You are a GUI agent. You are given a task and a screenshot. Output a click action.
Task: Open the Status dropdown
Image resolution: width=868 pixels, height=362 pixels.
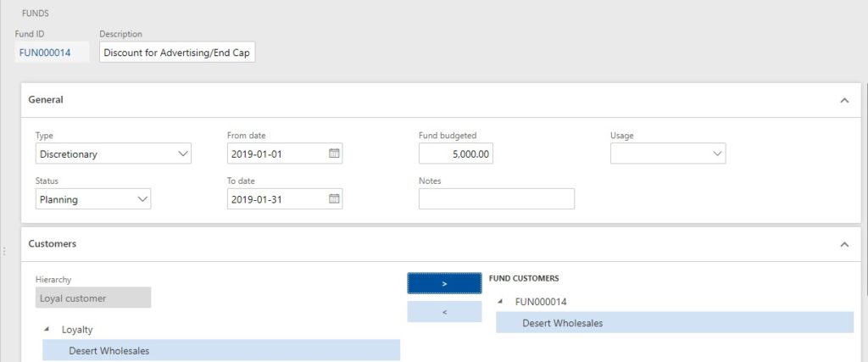click(142, 199)
